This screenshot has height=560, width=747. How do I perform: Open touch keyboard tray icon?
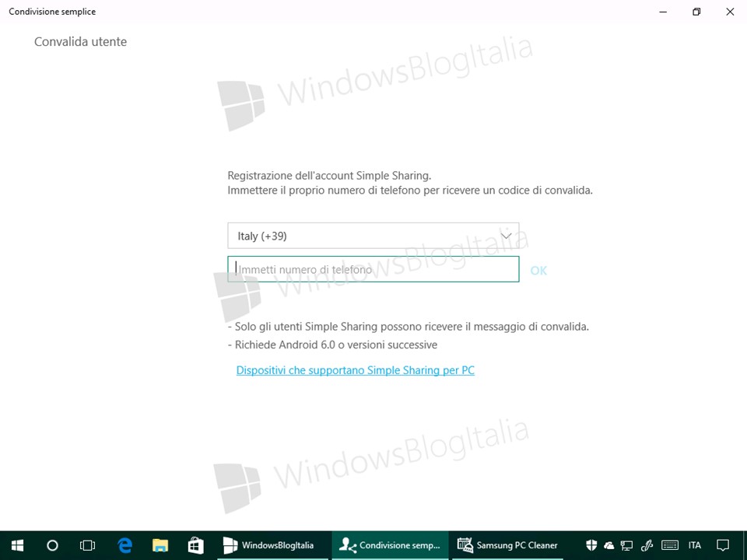click(670, 545)
